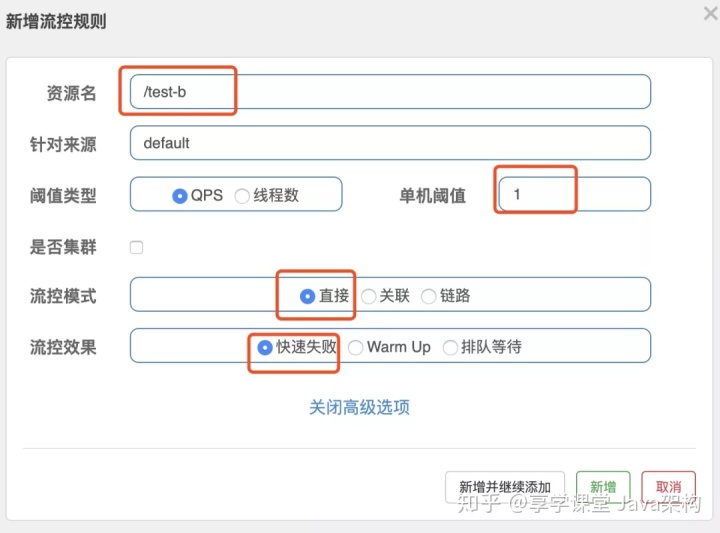Choose Warm Up flow control effect

tap(356, 348)
